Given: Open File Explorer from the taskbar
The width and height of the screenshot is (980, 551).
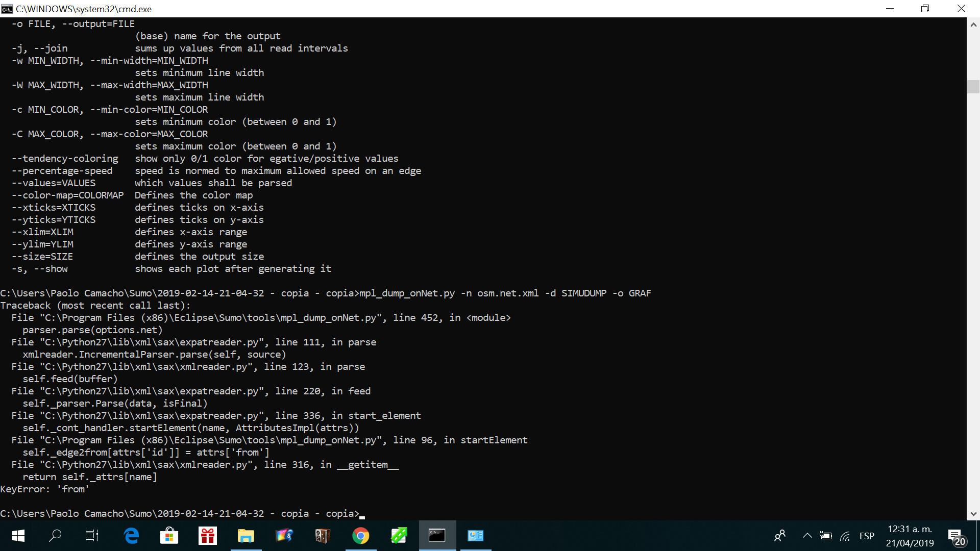Looking at the screenshot, I should click(246, 536).
